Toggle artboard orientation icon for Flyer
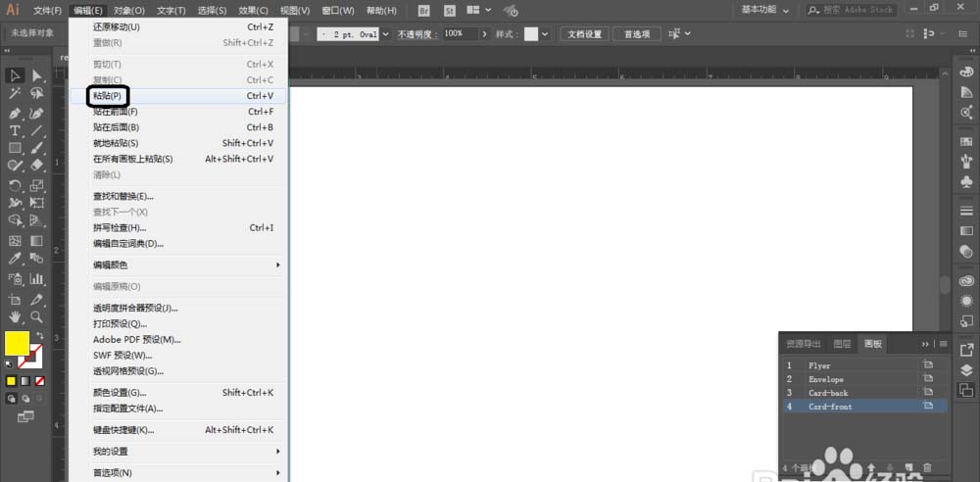 [x=927, y=365]
